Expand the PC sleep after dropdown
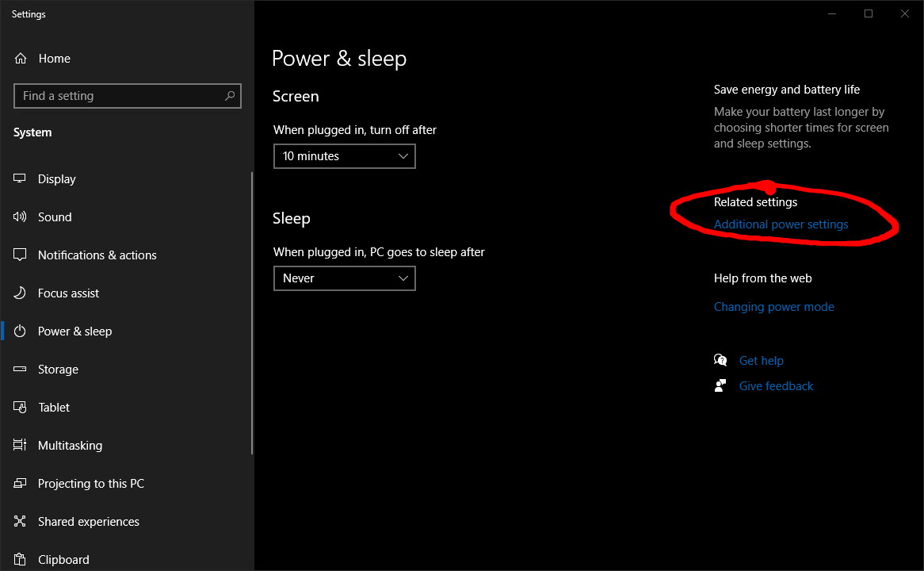This screenshot has width=924, height=571. click(344, 278)
